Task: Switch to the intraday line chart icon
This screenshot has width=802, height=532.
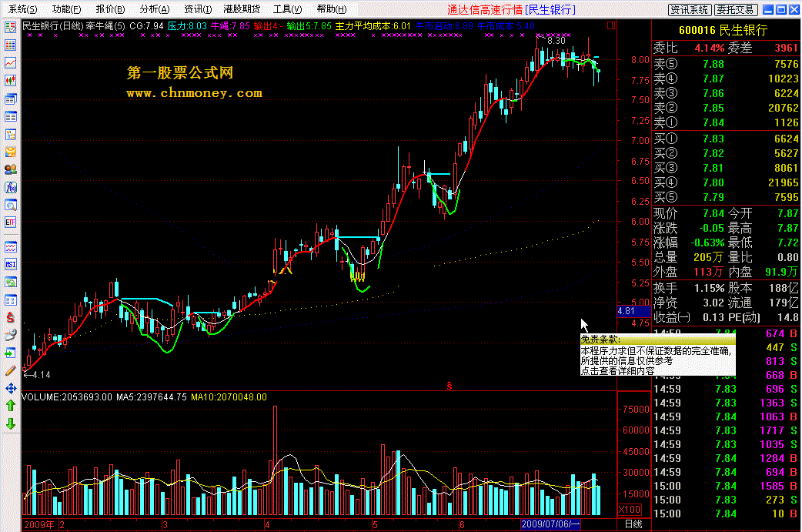Action: (x=10, y=62)
